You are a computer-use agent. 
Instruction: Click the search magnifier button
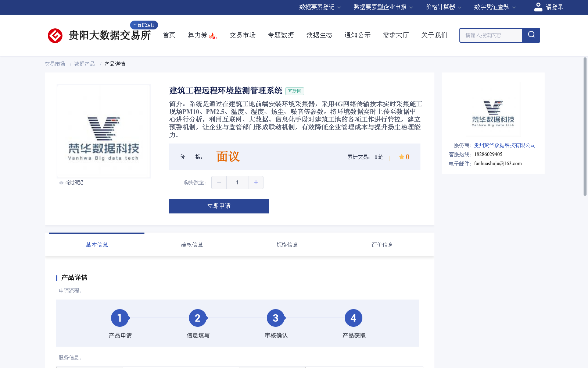tap(531, 35)
